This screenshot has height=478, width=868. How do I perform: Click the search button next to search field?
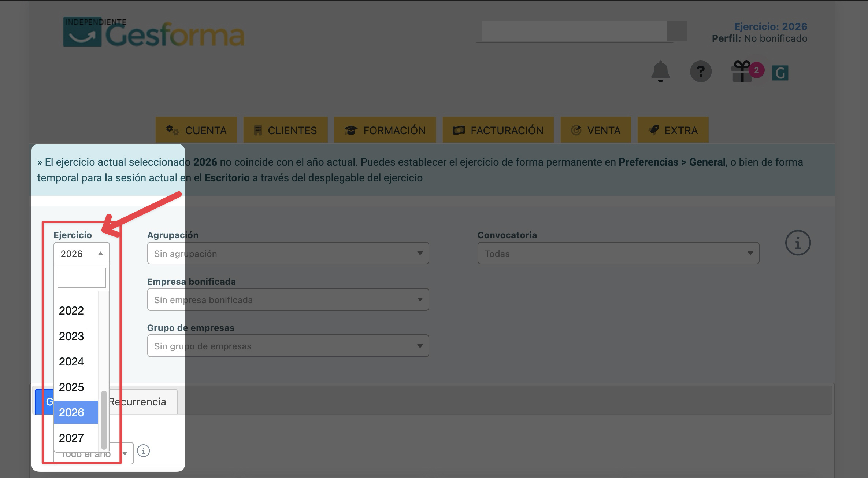(x=677, y=31)
